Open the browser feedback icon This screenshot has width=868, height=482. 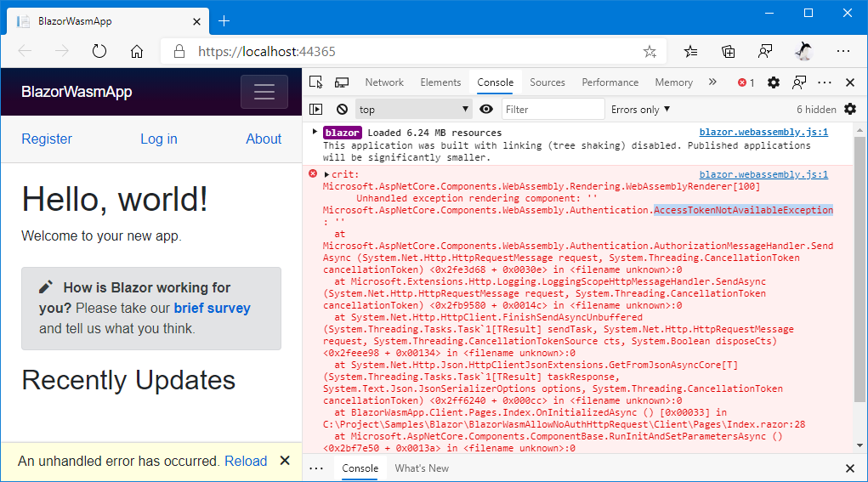pos(765,52)
